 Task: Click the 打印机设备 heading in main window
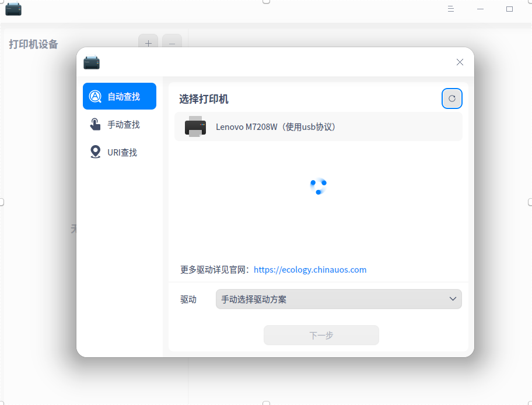tap(33, 44)
